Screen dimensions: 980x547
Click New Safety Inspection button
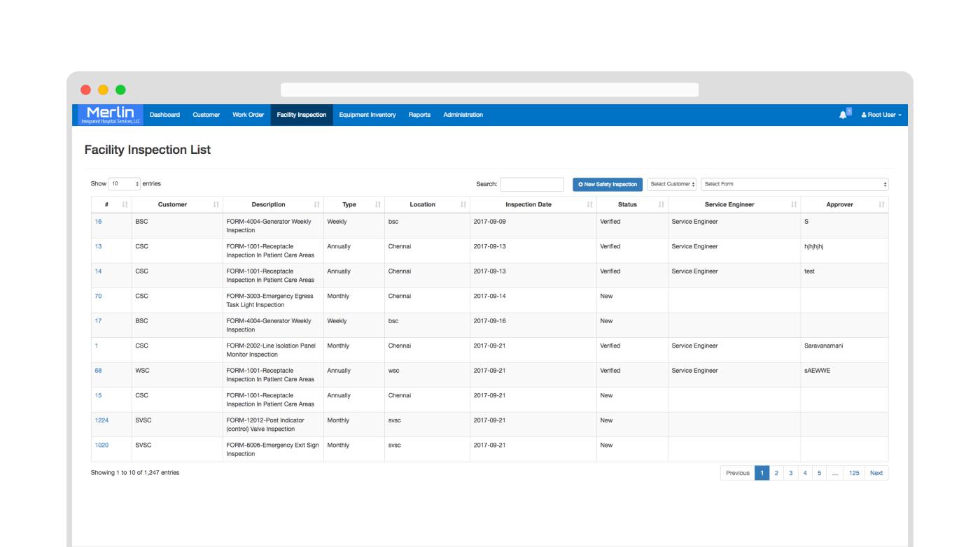[608, 184]
